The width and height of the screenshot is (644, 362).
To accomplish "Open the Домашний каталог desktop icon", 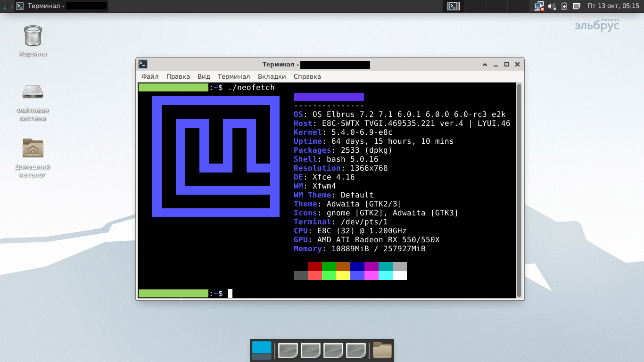I will coord(33,148).
